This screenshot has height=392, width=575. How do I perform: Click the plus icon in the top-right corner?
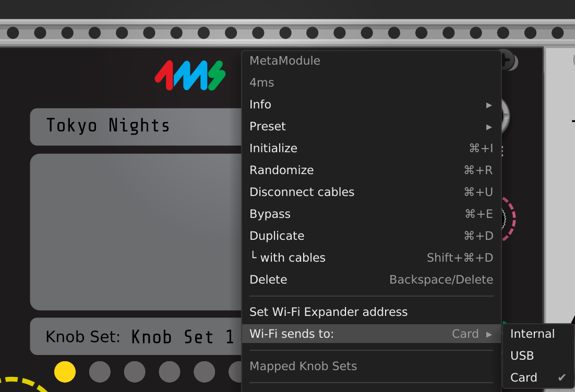506,61
